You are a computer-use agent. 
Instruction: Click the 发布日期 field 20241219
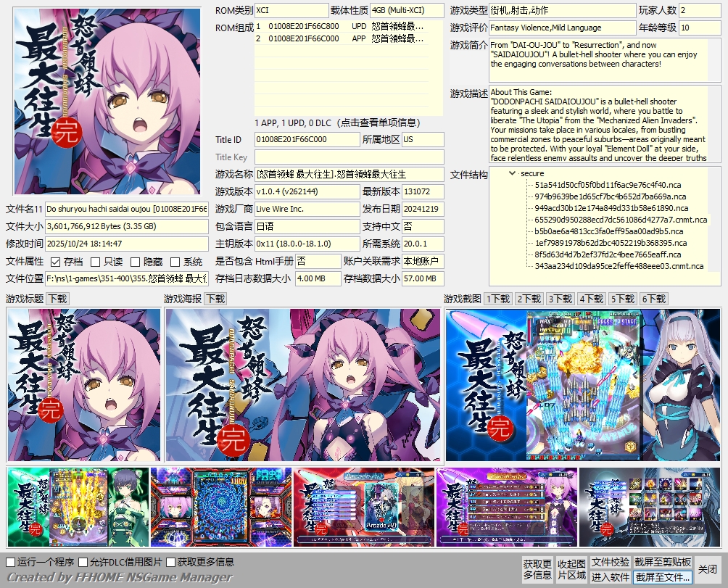tap(423, 209)
